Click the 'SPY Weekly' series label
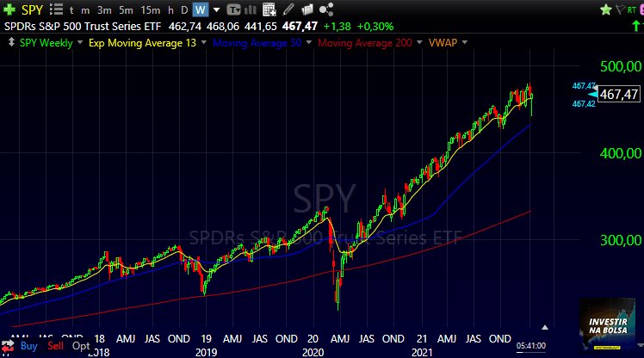The height and width of the screenshot is (358, 644). tap(46, 43)
